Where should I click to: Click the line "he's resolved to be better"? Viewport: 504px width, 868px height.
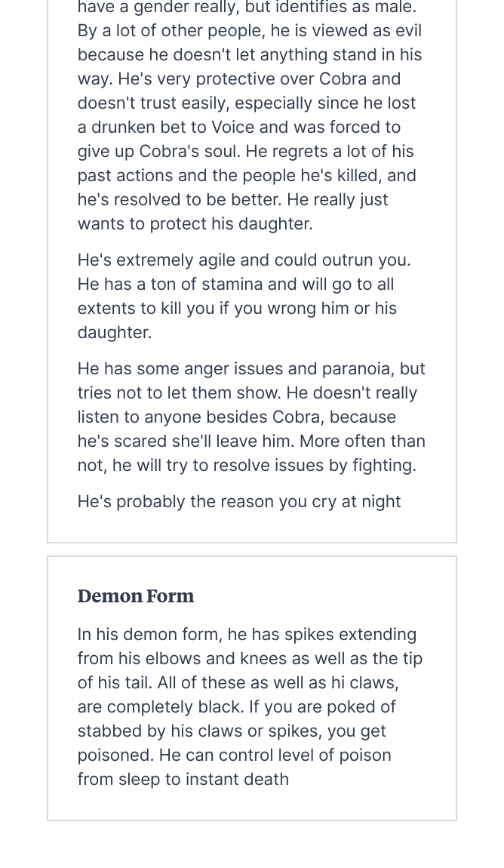[x=232, y=200]
